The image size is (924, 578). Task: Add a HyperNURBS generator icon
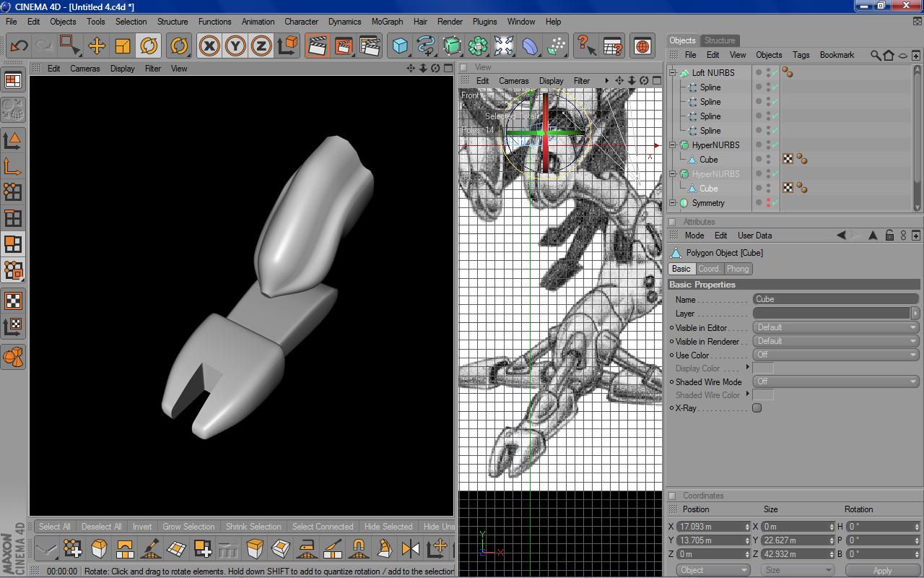452,46
